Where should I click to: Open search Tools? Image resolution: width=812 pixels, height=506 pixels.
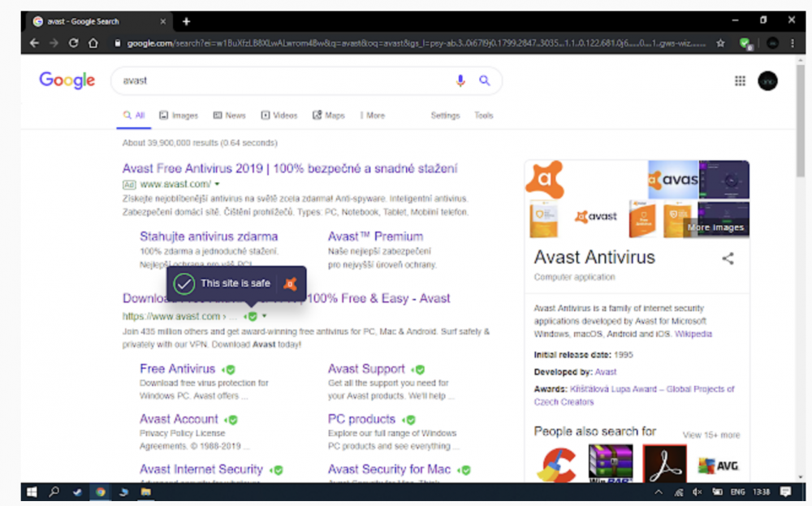point(484,115)
